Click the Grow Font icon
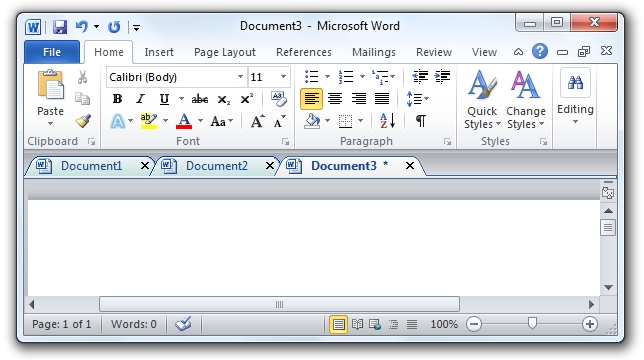Viewport: 644px width, 360px height. (x=258, y=122)
